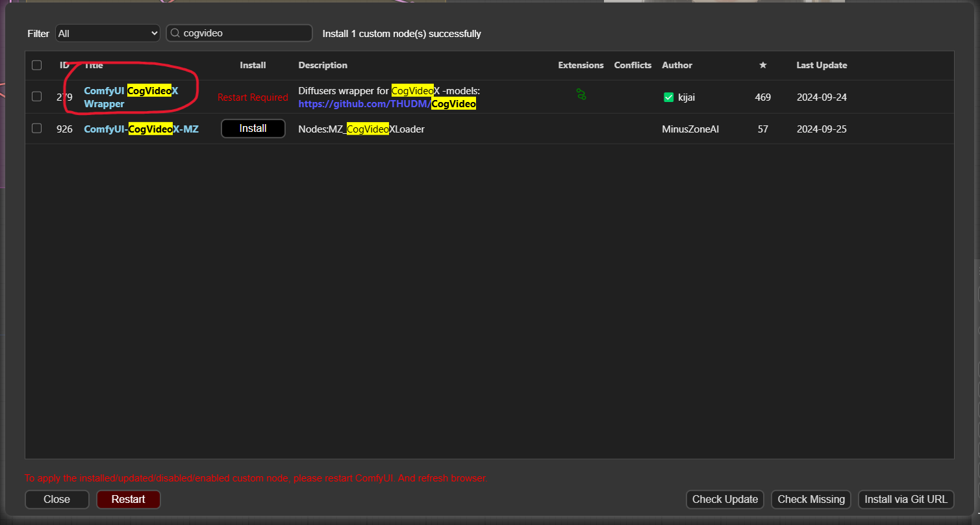Click the Check Update button
Image resolution: width=980 pixels, height=525 pixels.
[725, 499]
